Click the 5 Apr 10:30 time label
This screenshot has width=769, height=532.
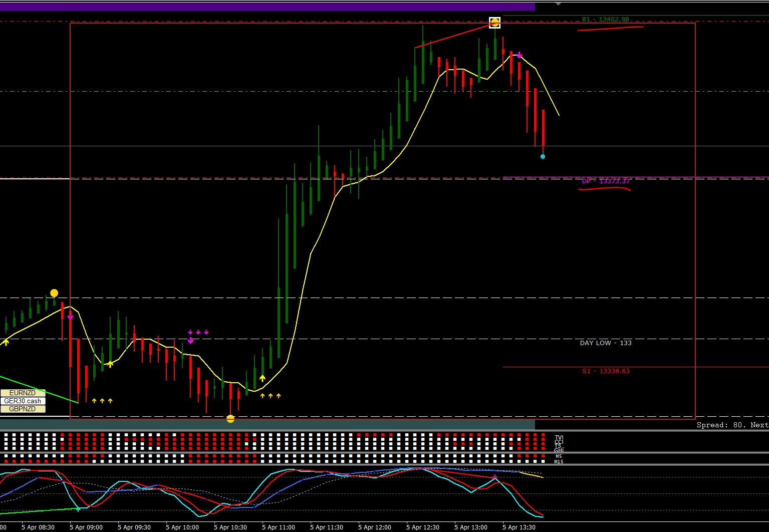point(230,527)
